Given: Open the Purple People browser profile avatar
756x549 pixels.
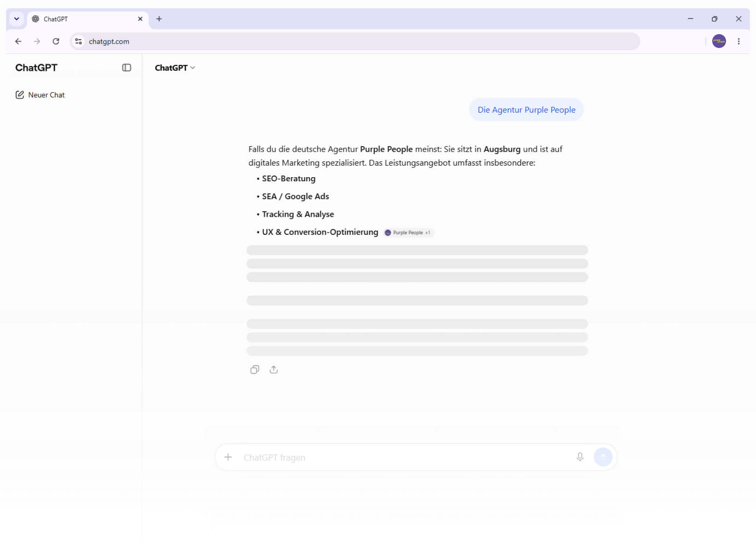Looking at the screenshot, I should click(x=719, y=42).
